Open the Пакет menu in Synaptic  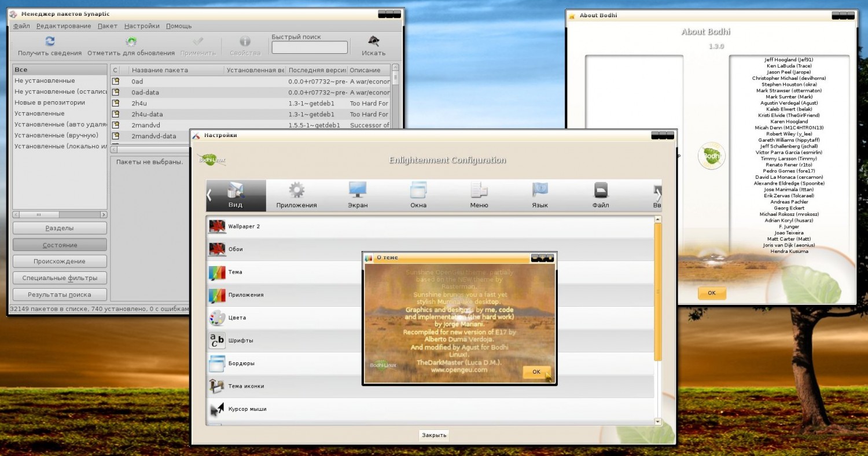tap(108, 26)
